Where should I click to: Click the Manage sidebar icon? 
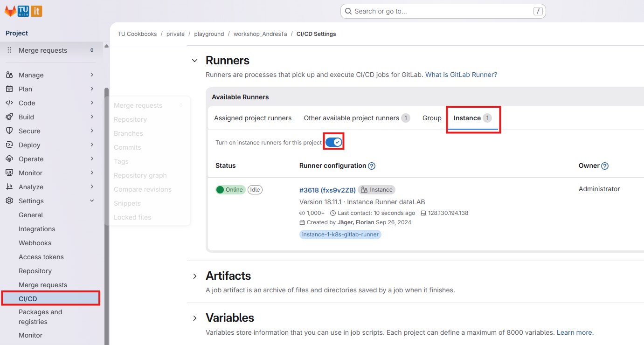pos(9,75)
